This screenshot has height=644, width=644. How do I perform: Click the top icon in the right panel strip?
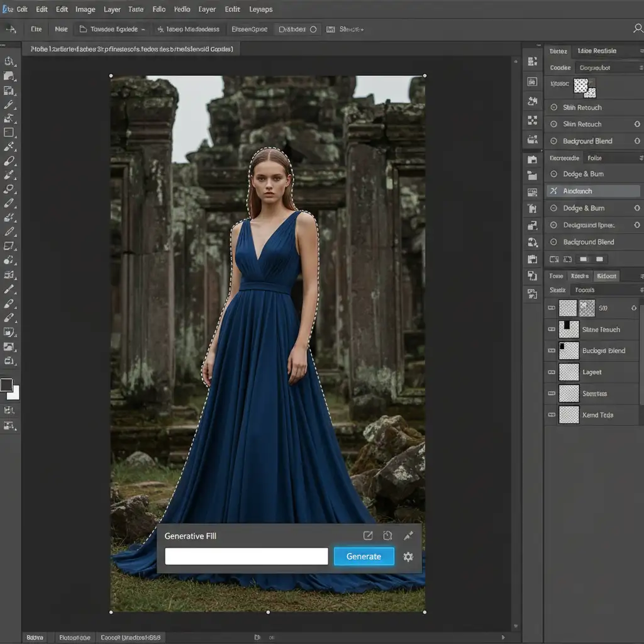533,62
